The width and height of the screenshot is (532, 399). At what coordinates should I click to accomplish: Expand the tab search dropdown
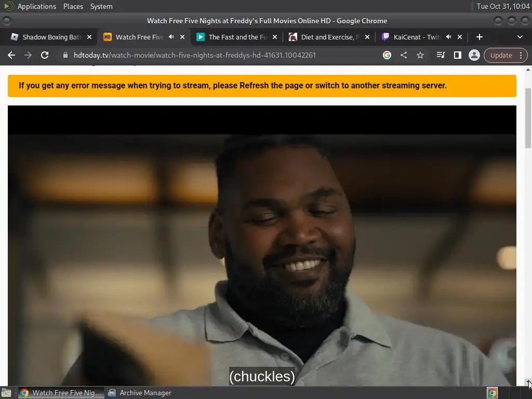point(520,37)
